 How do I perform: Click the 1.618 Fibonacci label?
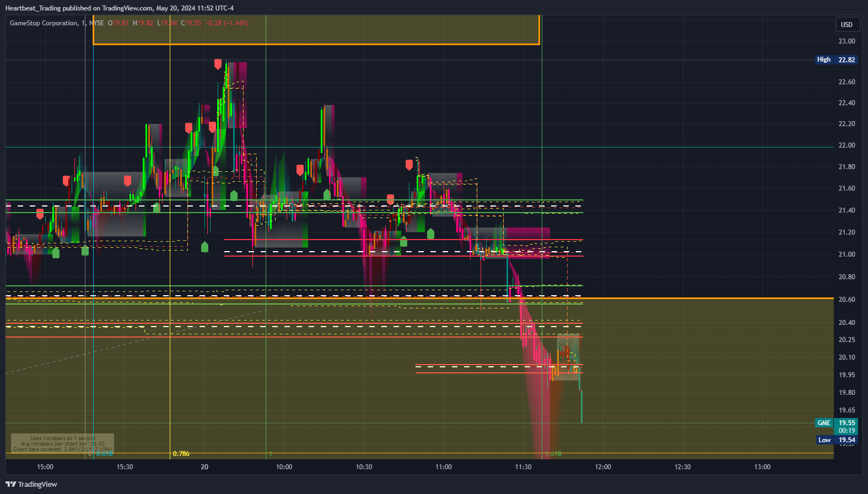click(553, 454)
